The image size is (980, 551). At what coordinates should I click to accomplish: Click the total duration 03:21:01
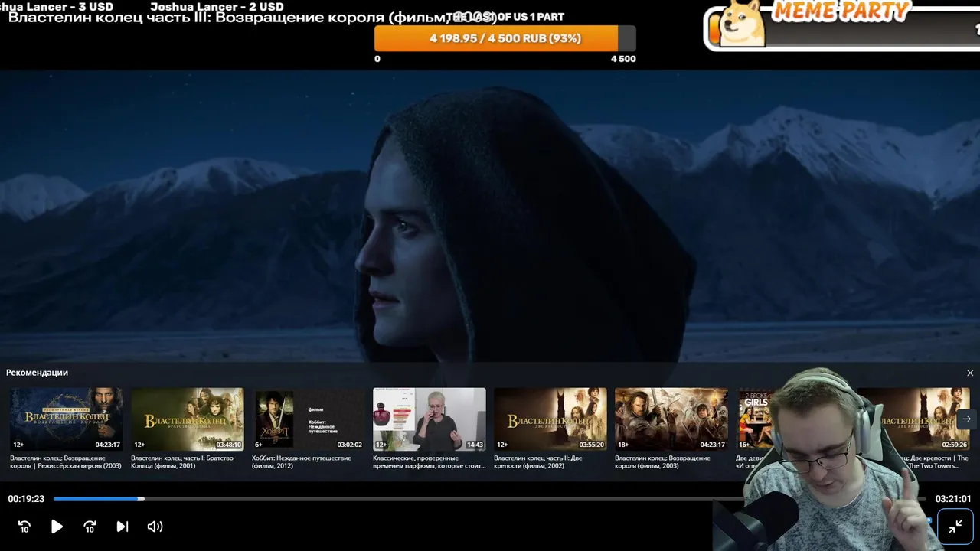(x=953, y=499)
